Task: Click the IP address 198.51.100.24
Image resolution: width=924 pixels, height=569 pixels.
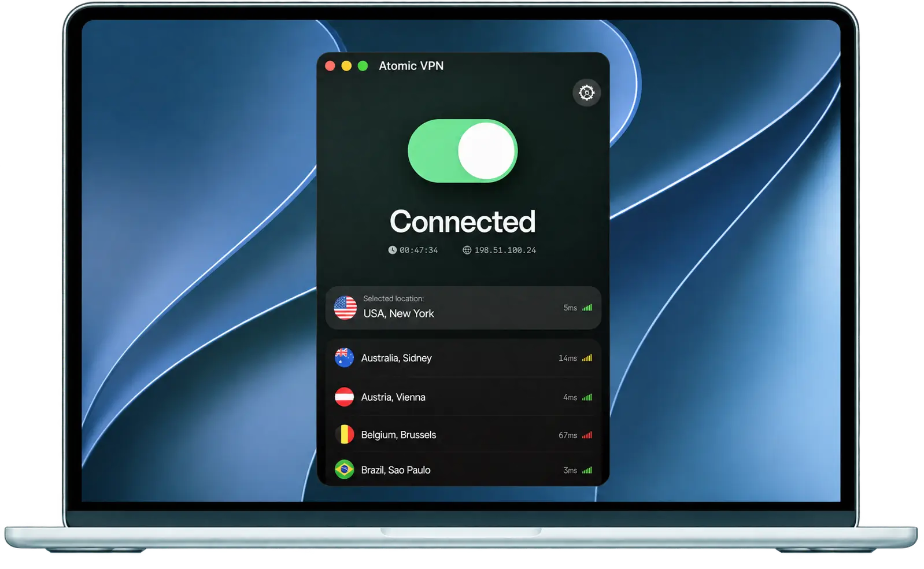Action: click(505, 250)
